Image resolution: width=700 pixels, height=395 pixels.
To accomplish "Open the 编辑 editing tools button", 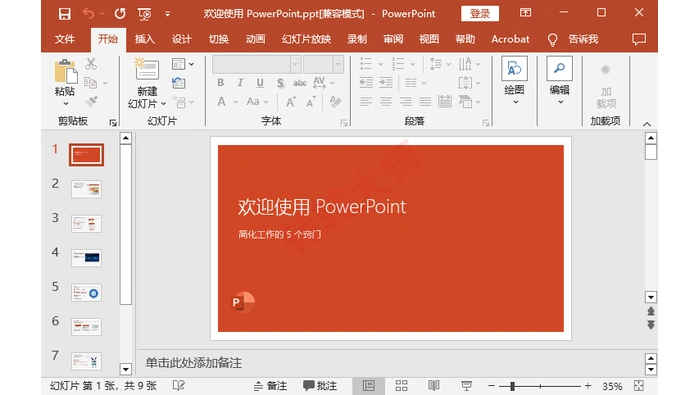I will (x=559, y=80).
